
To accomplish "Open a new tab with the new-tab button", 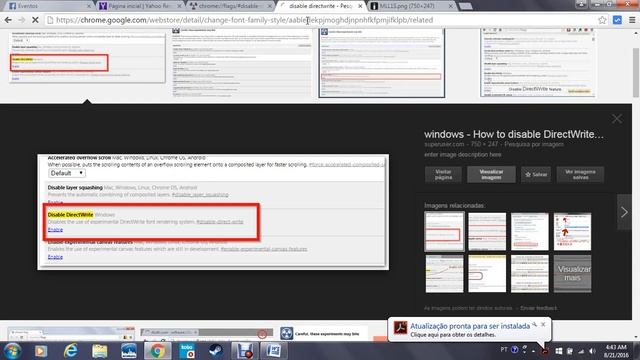I will (x=465, y=6).
